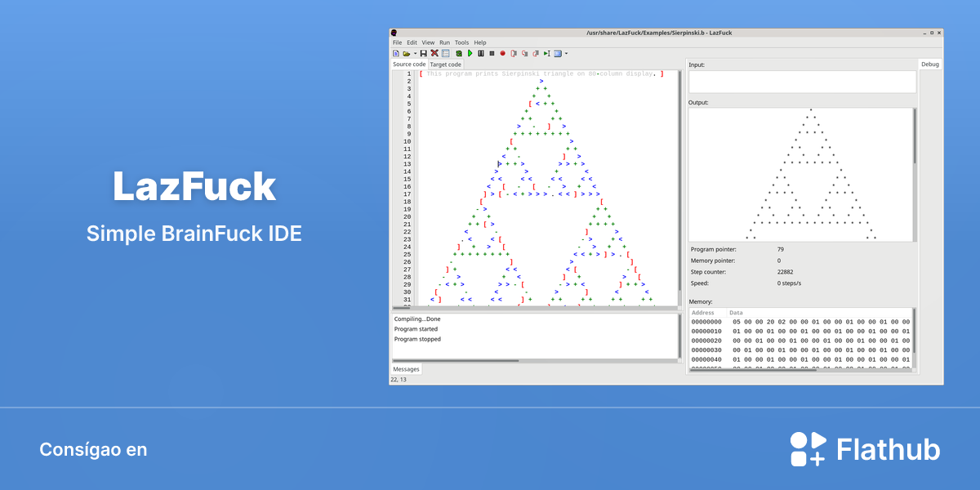Click the Address column header in Memory
The height and width of the screenshot is (490, 980).
pos(702,313)
